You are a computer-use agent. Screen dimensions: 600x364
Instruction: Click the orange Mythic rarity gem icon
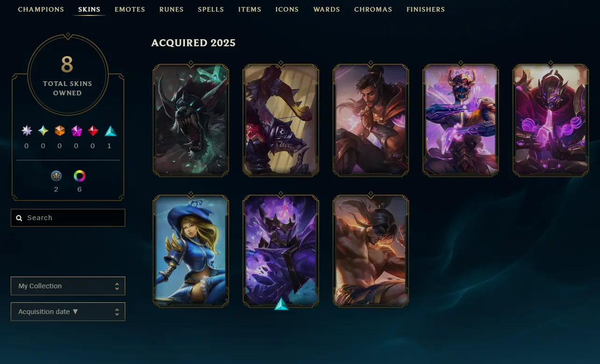(x=59, y=131)
